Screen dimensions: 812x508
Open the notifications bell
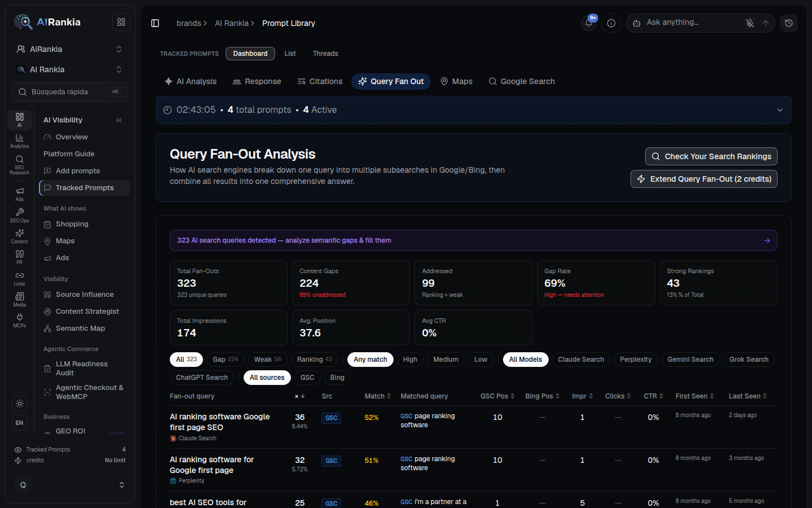(x=589, y=23)
